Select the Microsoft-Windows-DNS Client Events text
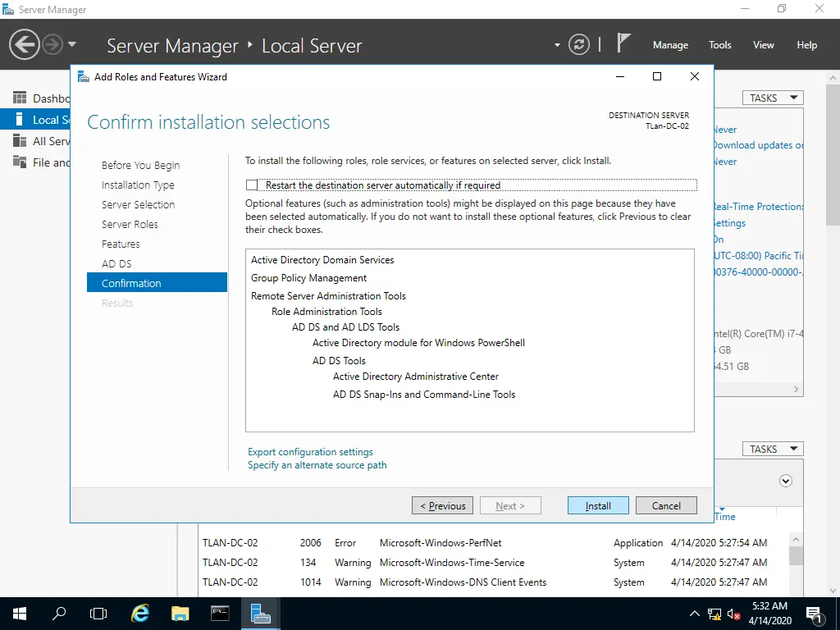Screen dimensions: 840x630 tap(463, 582)
